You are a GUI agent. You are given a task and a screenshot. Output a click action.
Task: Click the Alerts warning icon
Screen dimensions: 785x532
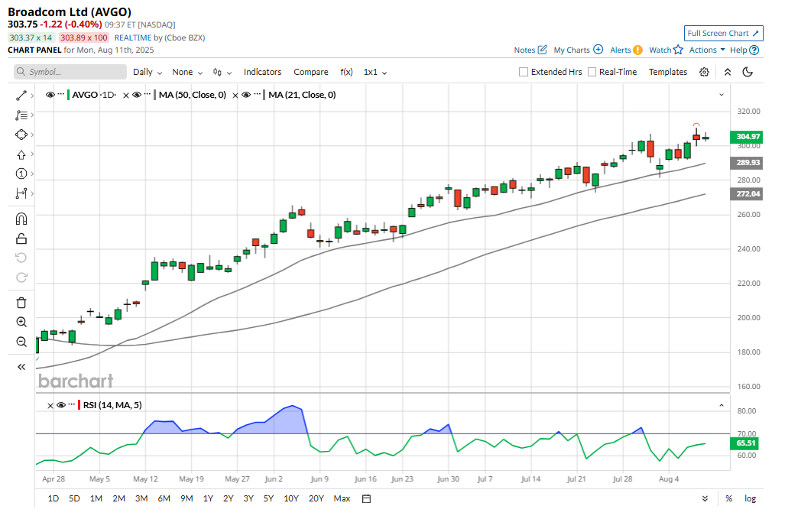click(x=637, y=50)
